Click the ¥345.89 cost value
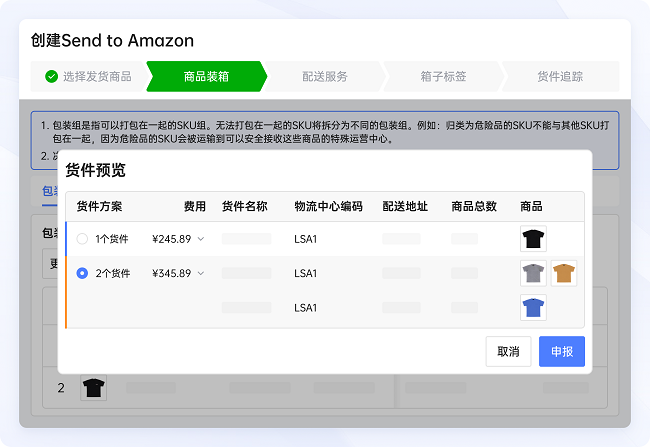 pos(172,274)
